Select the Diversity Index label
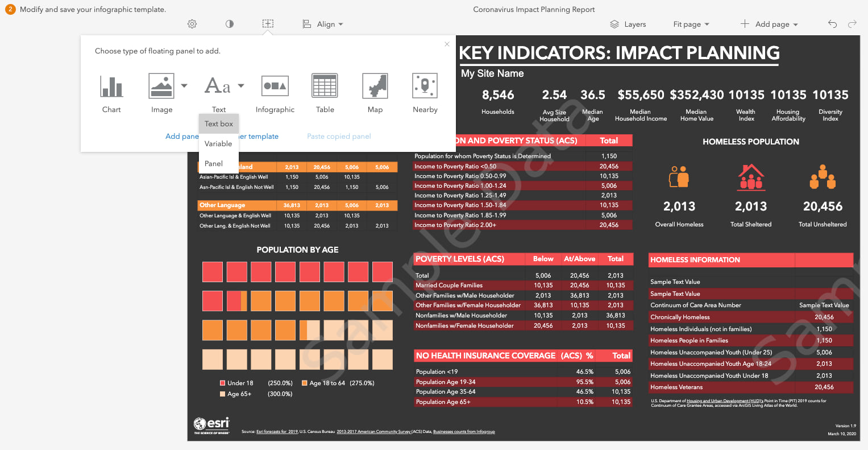 [x=830, y=115]
